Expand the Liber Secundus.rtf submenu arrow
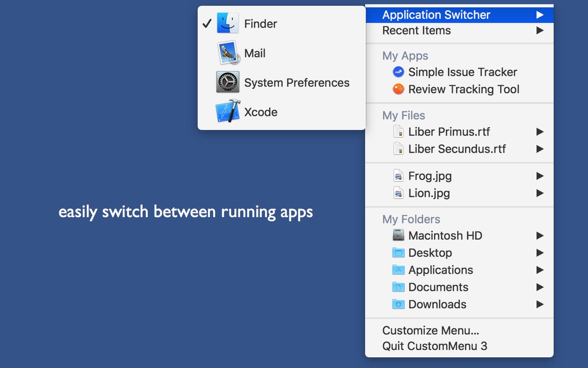 coord(540,149)
